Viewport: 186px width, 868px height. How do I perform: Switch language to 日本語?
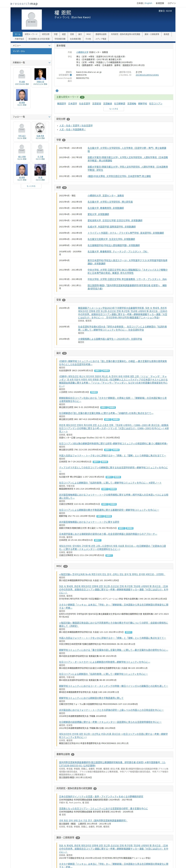[140, 3]
